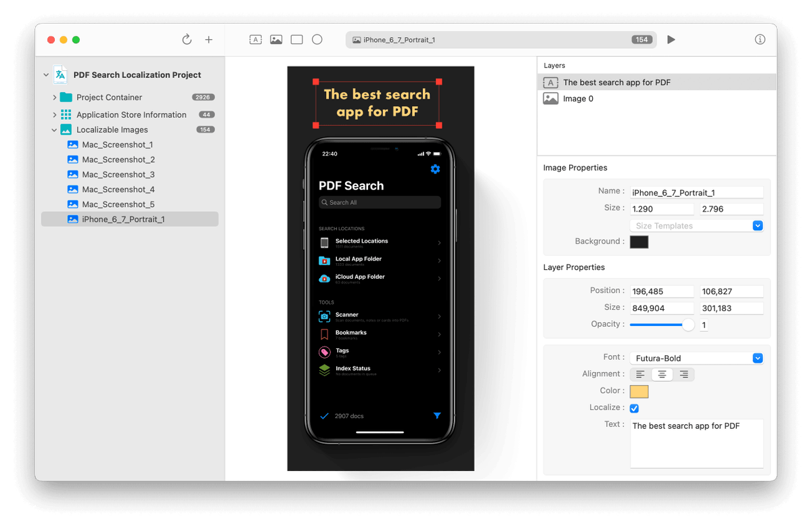Click the Index Status layers icon in mockup
812x527 pixels.
point(325,370)
